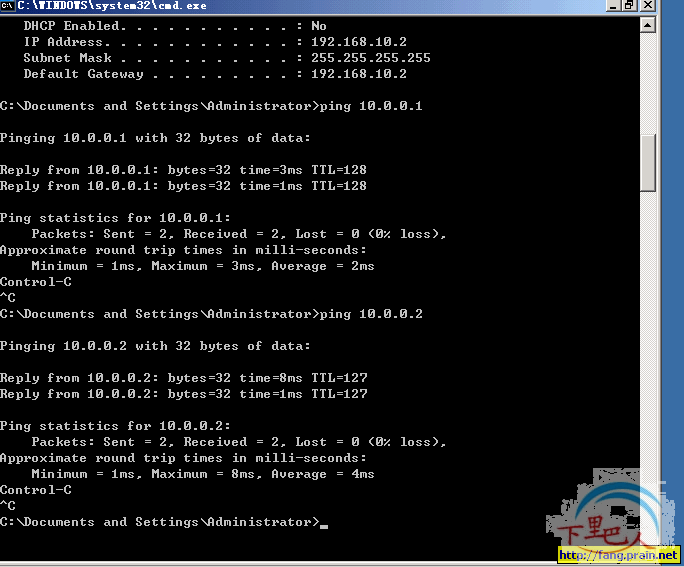Click the Subnet Mask 255.255.255.255 value
This screenshot has height=567, width=684.
(370, 58)
